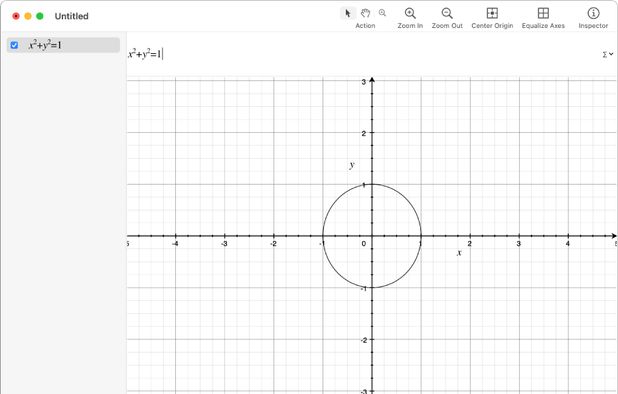Viewport: 618px width, 394px height.
Task: Click the Center Origin icon
Action: coord(492,13)
